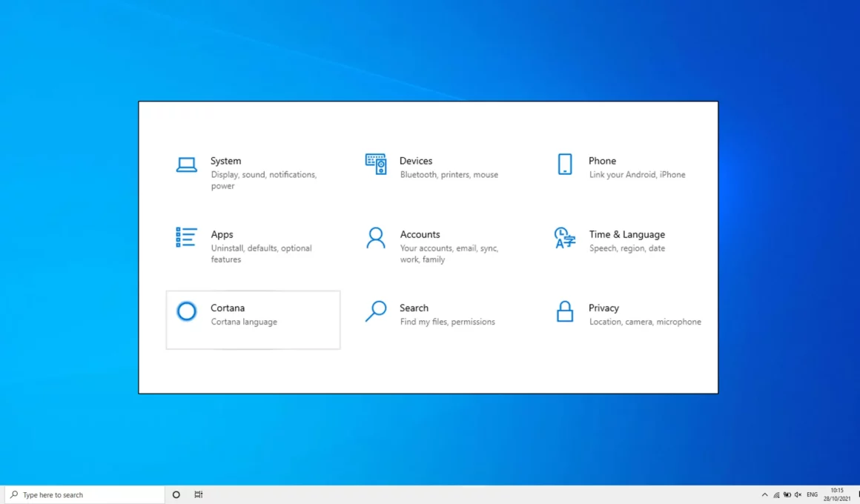Click the Apps list icon
This screenshot has height=504, width=860.
[187, 237]
